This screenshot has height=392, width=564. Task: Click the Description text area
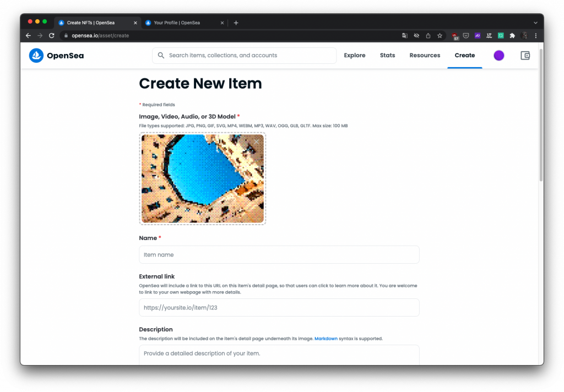tap(279, 355)
